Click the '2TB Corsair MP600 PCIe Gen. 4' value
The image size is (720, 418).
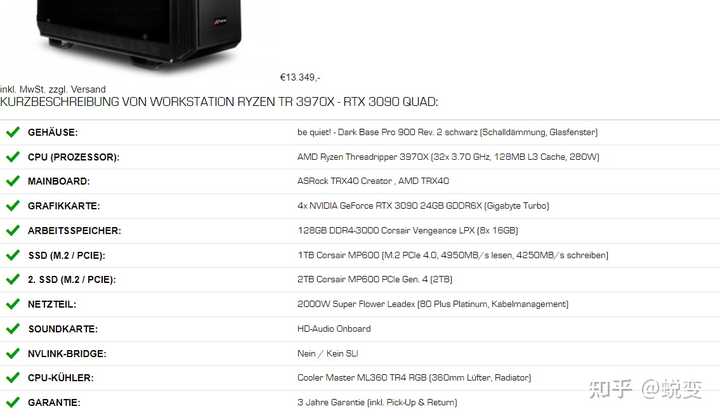pyautogui.click(x=375, y=280)
